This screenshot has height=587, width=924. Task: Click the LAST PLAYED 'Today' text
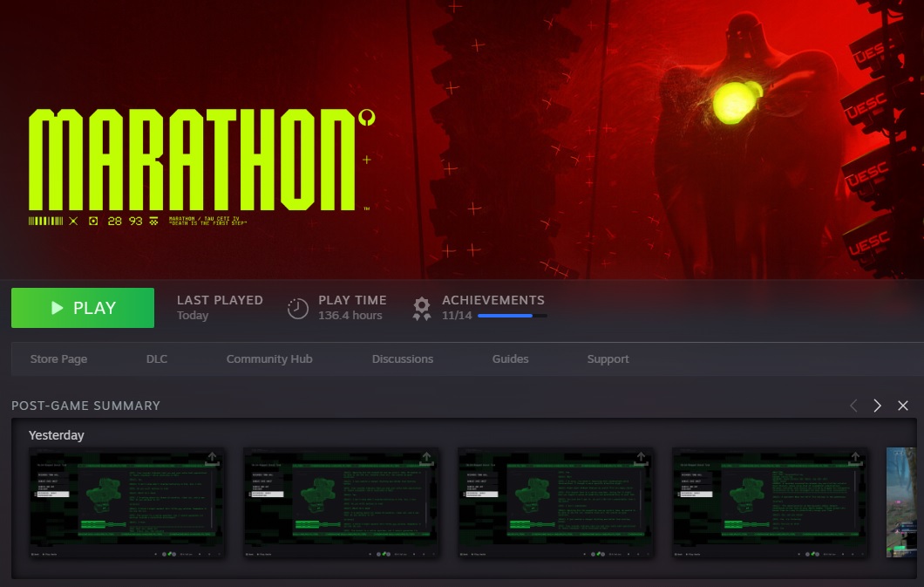point(193,316)
